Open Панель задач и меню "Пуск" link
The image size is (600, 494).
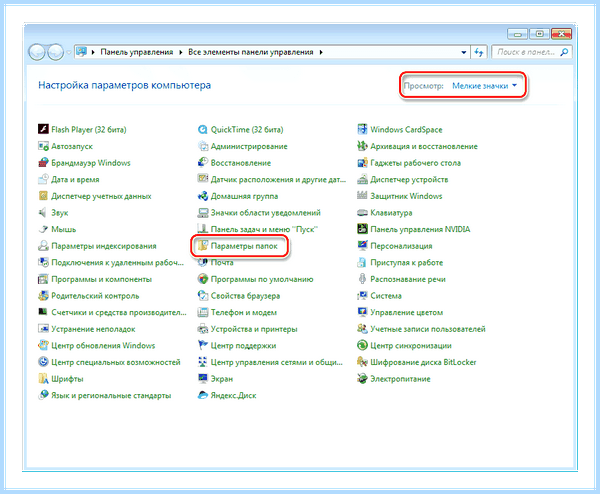click(x=264, y=230)
